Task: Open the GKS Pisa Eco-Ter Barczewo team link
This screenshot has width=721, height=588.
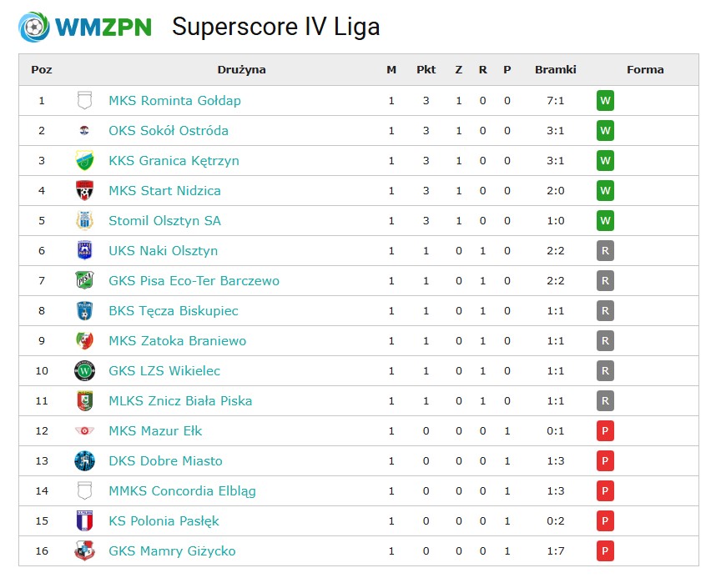Action: [x=194, y=280]
